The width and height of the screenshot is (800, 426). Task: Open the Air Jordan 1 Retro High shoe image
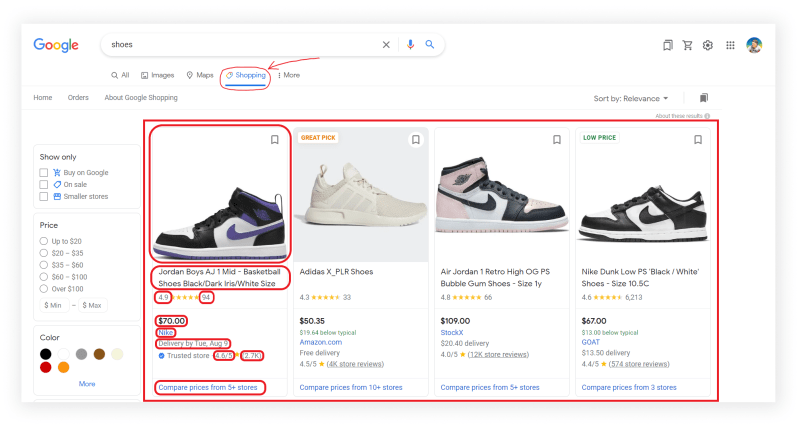[x=502, y=195]
